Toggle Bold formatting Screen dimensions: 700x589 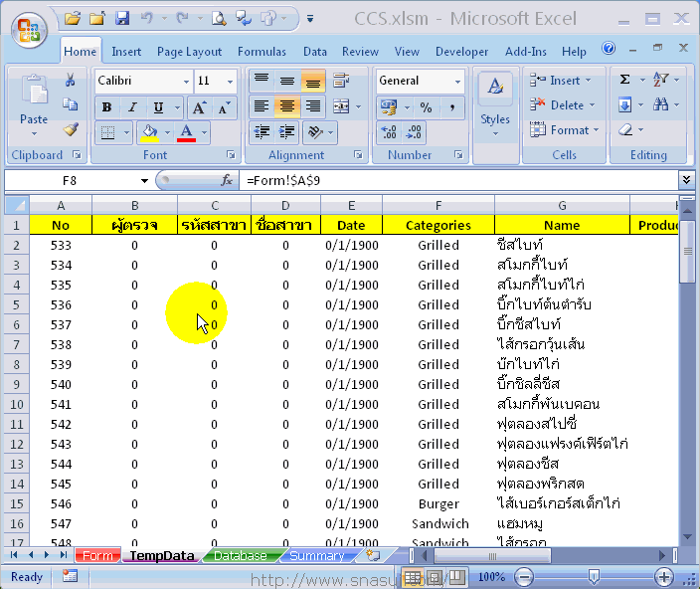(x=106, y=107)
